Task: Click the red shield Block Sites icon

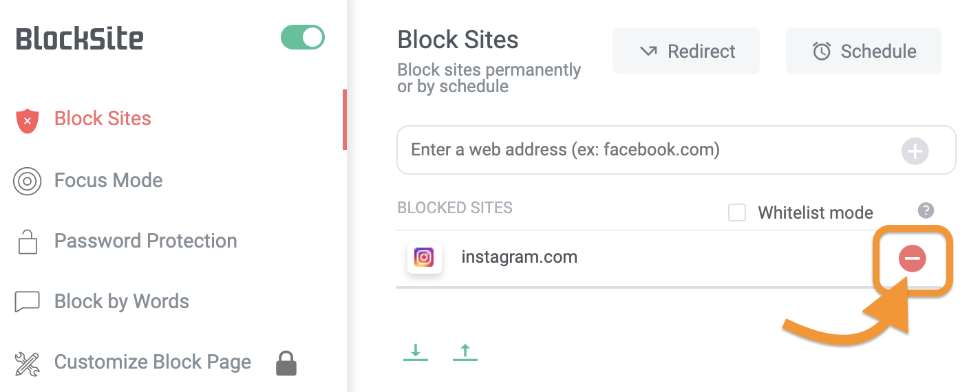Action: pos(27,120)
